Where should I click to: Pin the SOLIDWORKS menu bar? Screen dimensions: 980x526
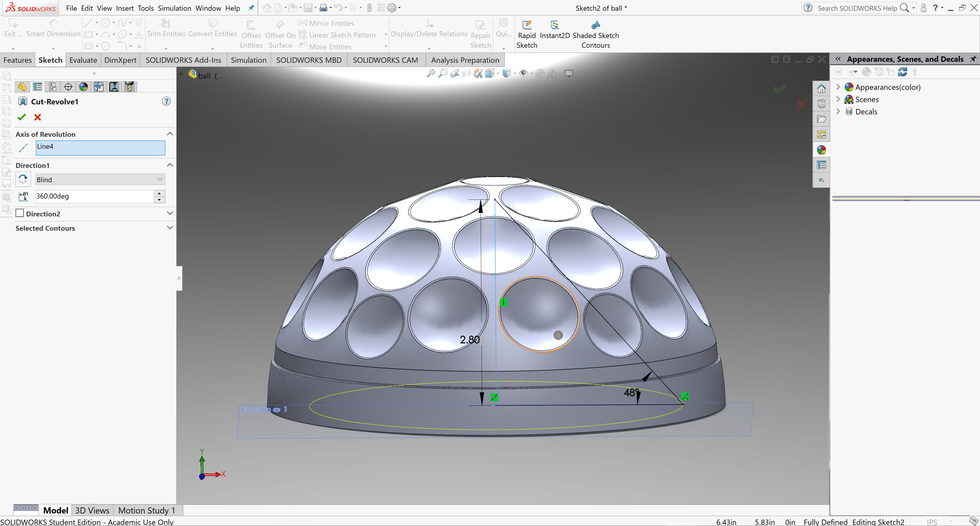click(x=251, y=8)
